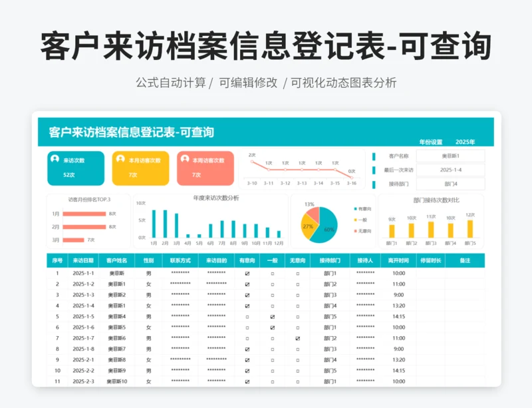This screenshot has height=408, width=532.
Task: Click the teal 有意向 legend marker
Action: (x=355, y=208)
